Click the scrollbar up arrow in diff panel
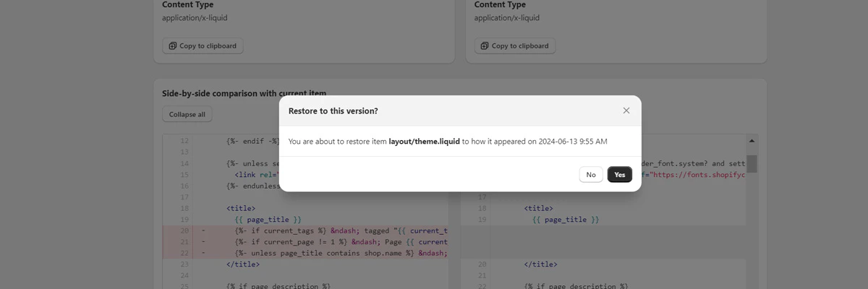This screenshot has width=868, height=289. pos(752,140)
